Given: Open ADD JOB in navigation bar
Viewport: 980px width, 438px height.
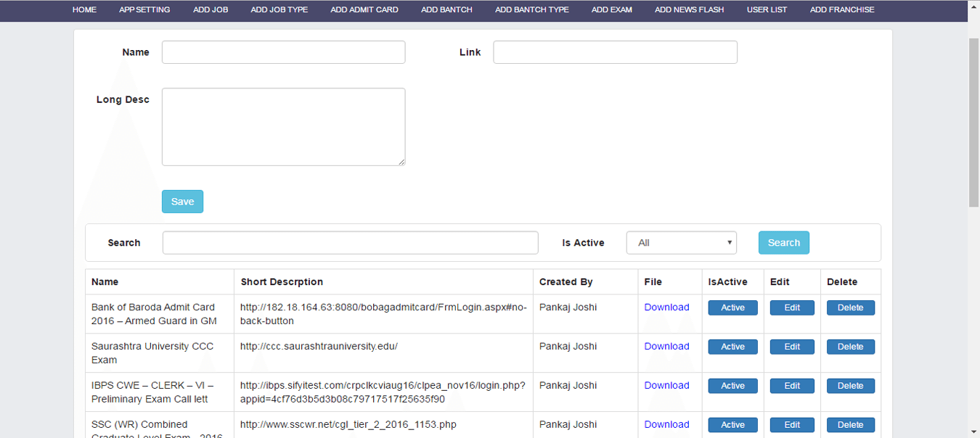Looking at the screenshot, I should [211, 9].
